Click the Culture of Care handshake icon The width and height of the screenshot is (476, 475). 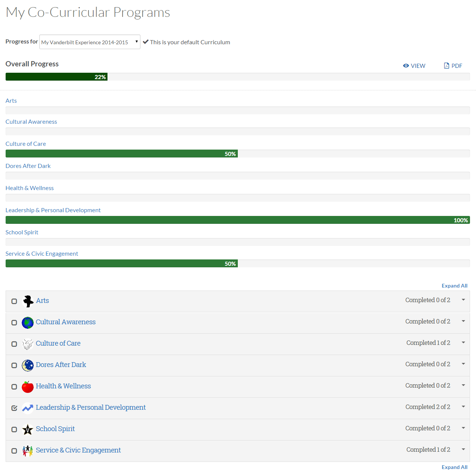click(27, 344)
